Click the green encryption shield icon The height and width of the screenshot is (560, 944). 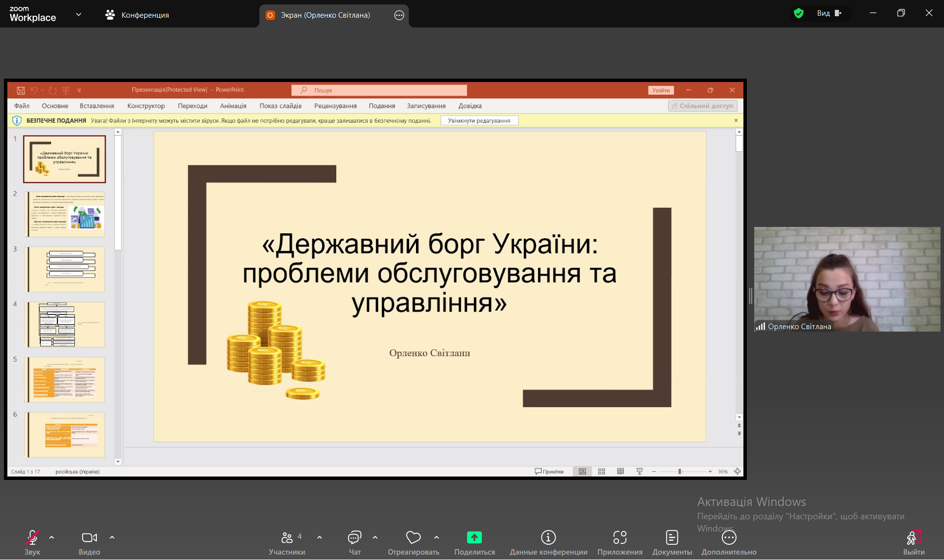point(798,13)
